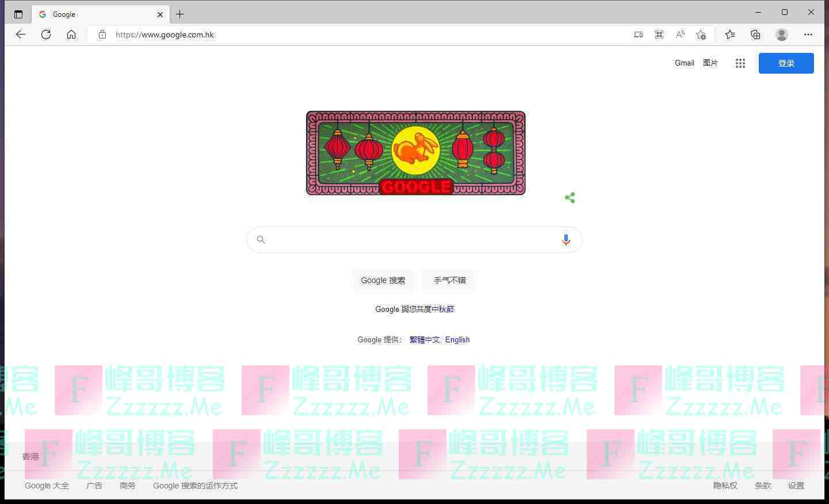Focus the Google search box
The image size is (829, 504).
[414, 240]
